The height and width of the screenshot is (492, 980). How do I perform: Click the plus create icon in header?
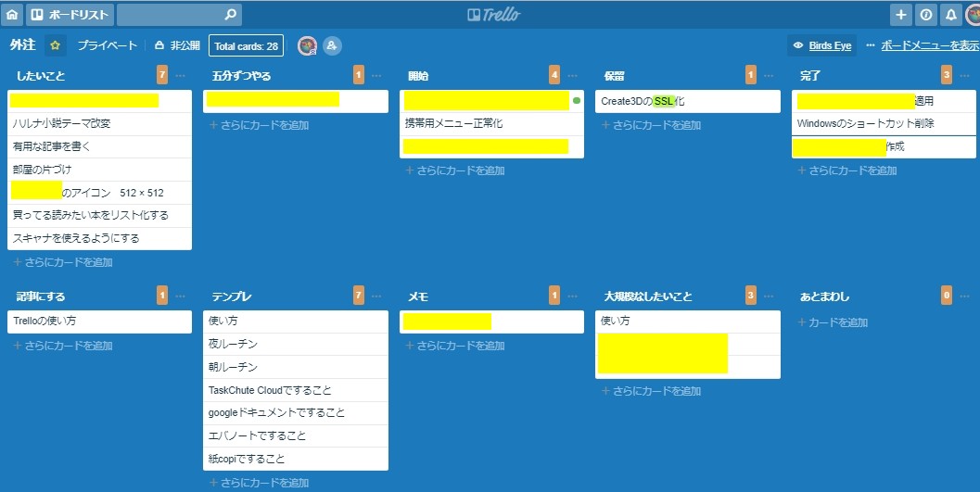coord(901,15)
